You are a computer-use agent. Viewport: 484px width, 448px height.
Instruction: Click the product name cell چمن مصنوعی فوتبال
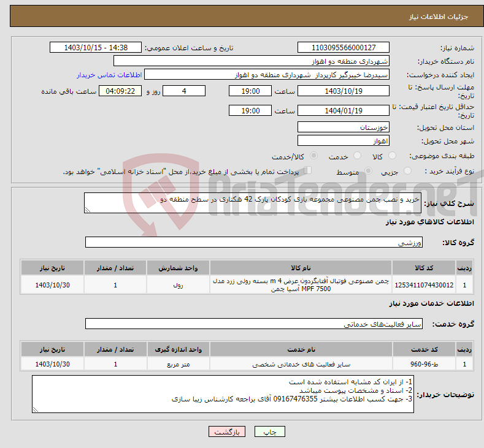tap(301, 284)
